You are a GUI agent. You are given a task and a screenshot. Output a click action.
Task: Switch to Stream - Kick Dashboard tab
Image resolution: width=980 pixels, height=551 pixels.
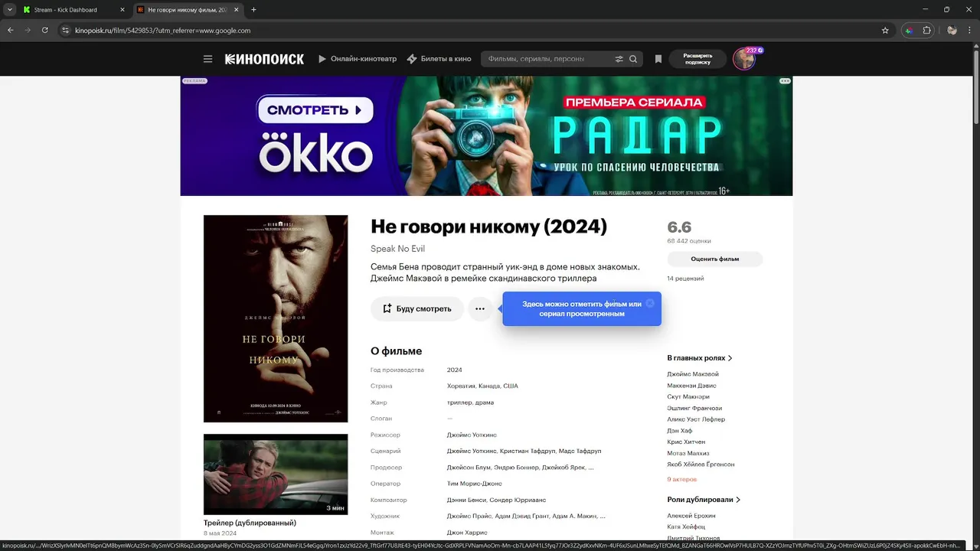pyautogui.click(x=73, y=10)
